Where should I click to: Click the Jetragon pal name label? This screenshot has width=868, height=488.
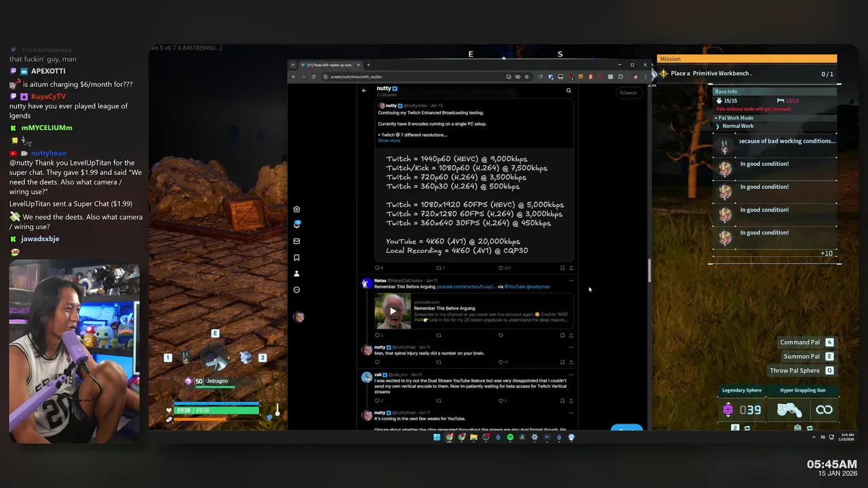click(x=217, y=381)
